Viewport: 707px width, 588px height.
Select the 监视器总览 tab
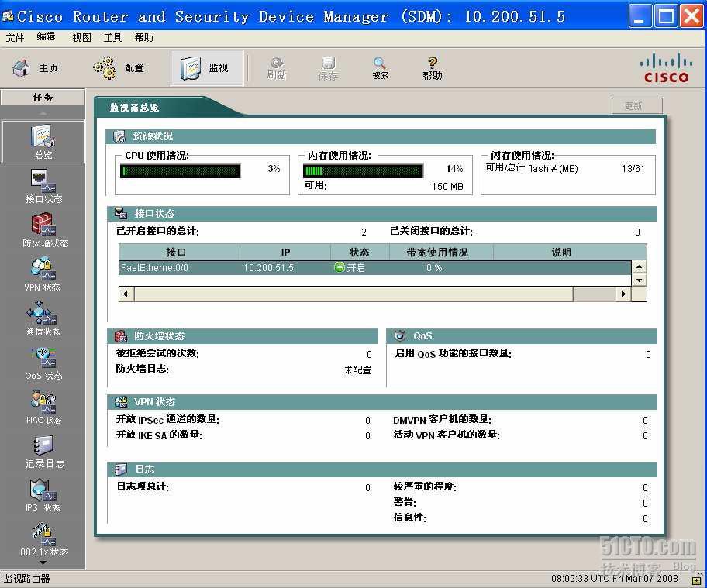[x=134, y=107]
